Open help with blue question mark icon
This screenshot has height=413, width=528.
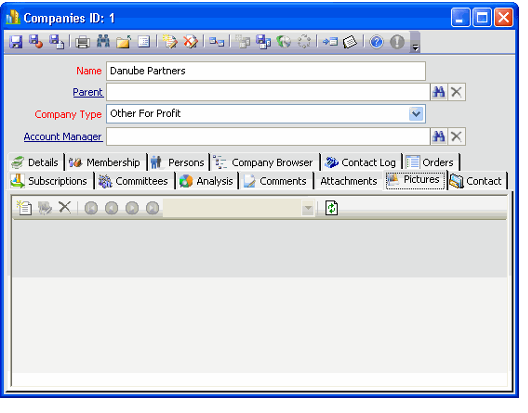(376, 42)
